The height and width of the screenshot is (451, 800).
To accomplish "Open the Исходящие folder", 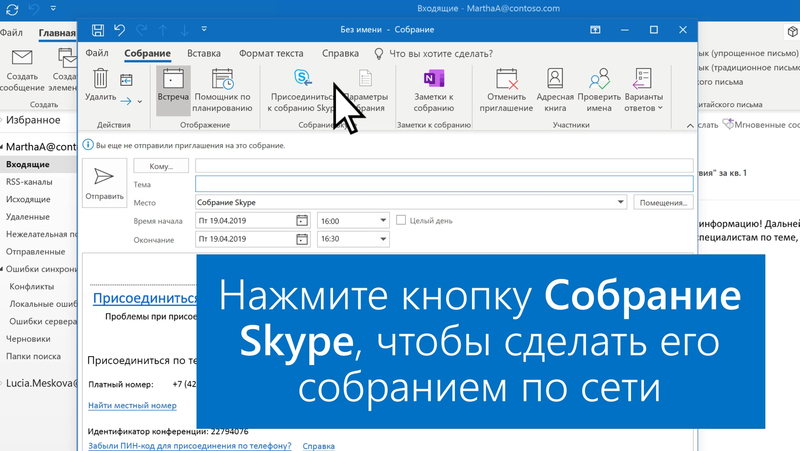I will [28, 199].
